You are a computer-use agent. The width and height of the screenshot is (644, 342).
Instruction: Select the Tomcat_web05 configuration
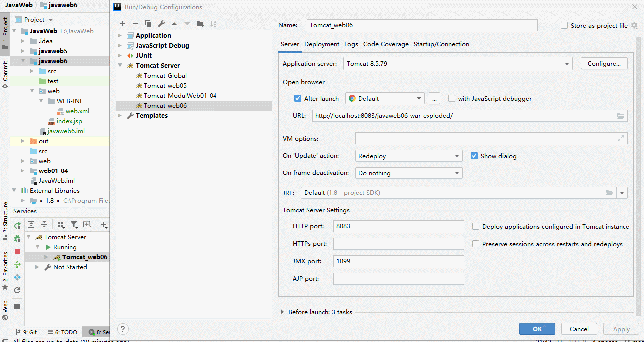pos(165,85)
